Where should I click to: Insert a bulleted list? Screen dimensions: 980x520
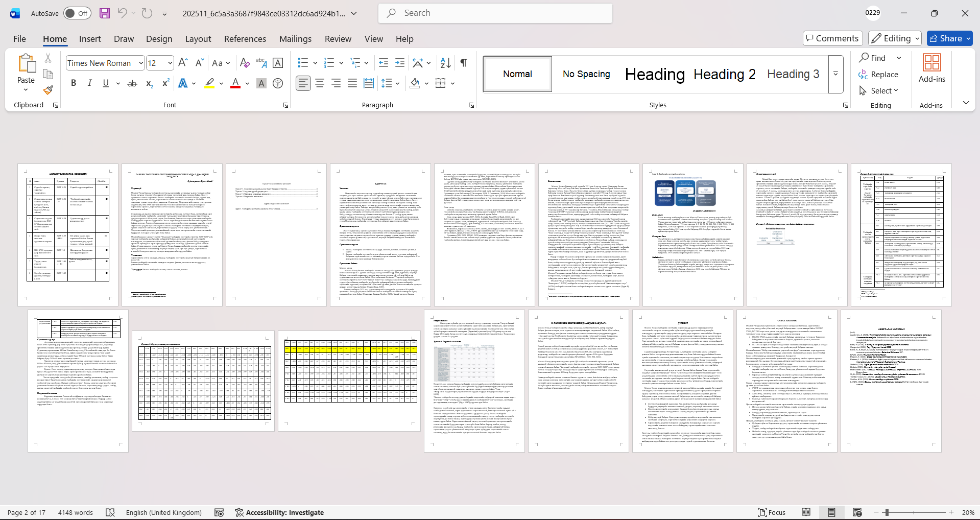(303, 63)
